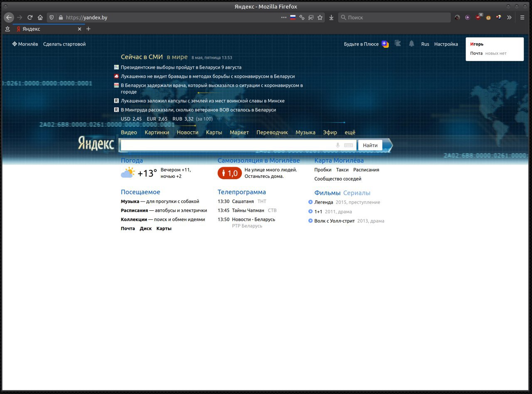Open the Настройка settings menu

(446, 44)
